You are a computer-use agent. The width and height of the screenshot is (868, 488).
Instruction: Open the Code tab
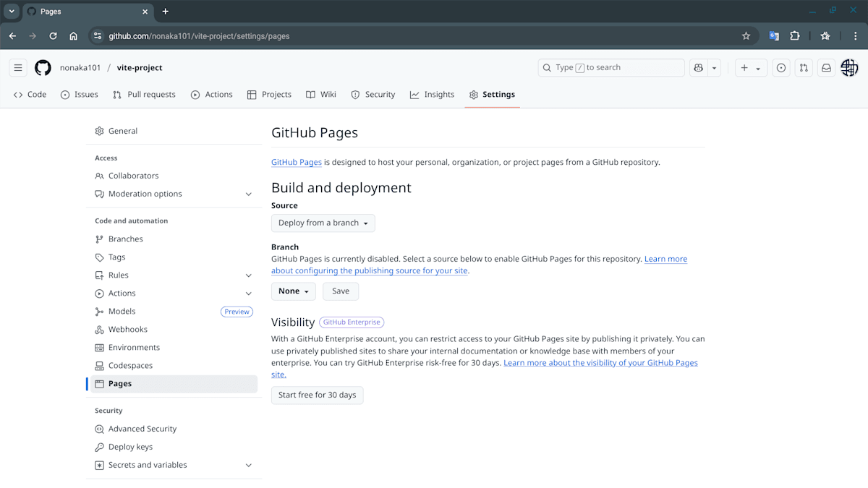click(30, 95)
